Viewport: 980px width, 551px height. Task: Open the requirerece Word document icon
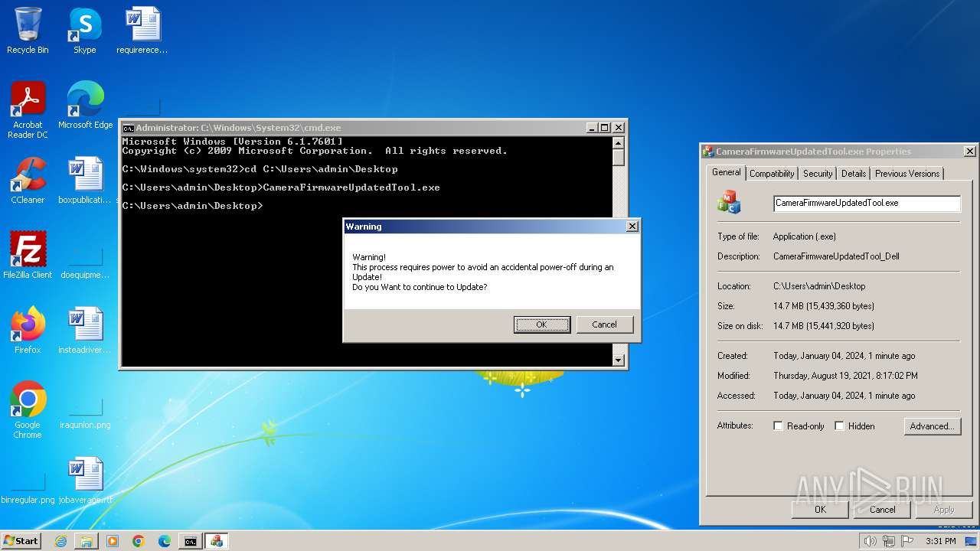click(x=142, y=31)
